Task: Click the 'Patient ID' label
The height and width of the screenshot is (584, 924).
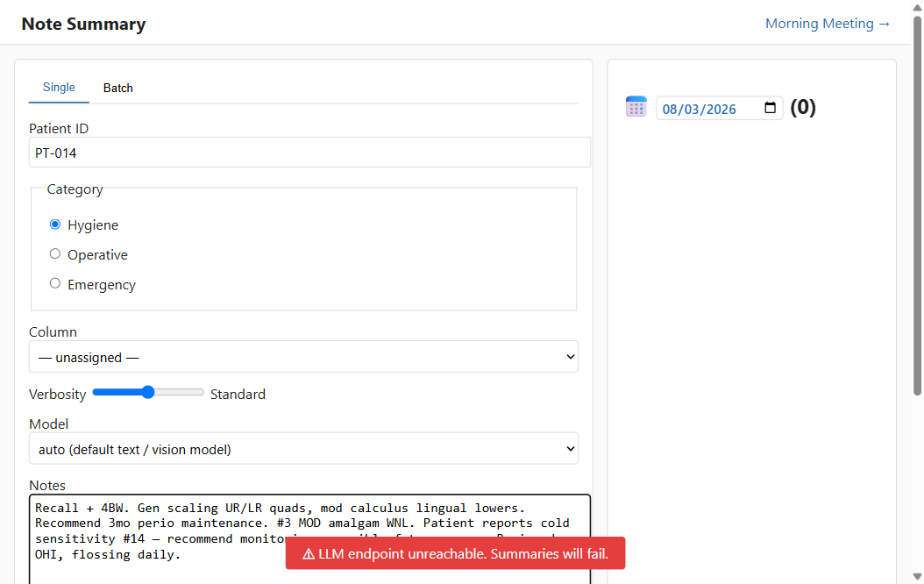Action: coord(59,129)
